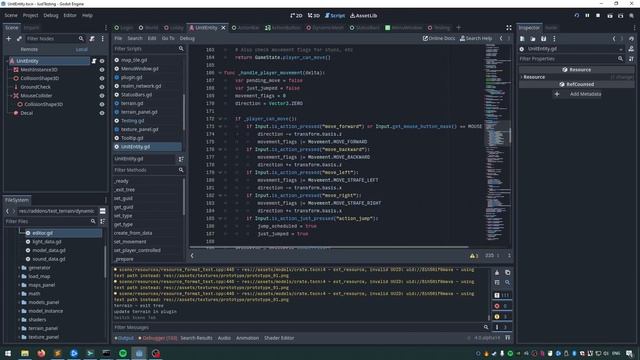Toggle visibility of the first CollisionShape3D node
Screen dimensions: 640x360
pyautogui.click(x=102, y=78)
